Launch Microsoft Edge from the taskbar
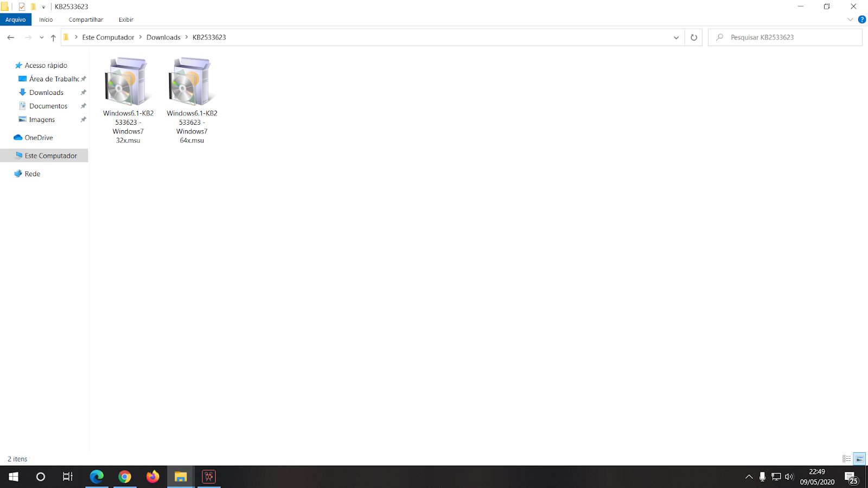The image size is (868, 488). [97, 477]
